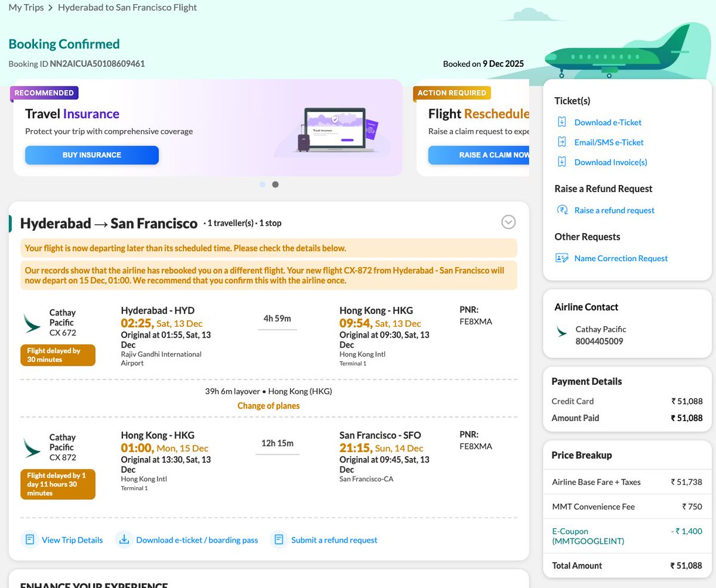The image size is (716, 588).
Task: Click 'Flight delayed by 1 day 11 hours' badge
Action: pyautogui.click(x=58, y=484)
